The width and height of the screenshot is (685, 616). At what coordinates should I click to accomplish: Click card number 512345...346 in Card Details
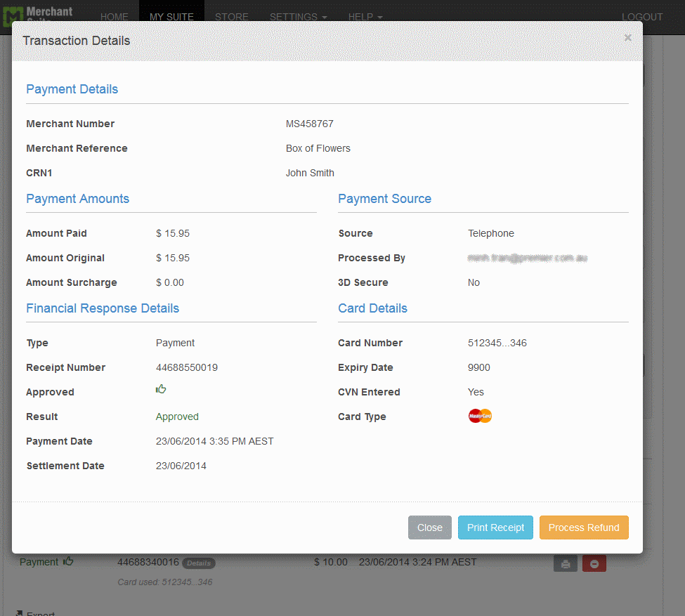coord(497,343)
